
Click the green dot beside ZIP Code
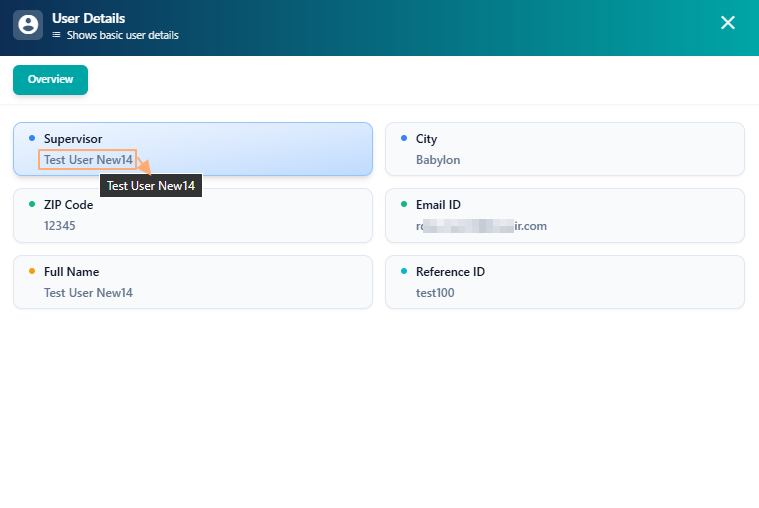tap(32, 204)
